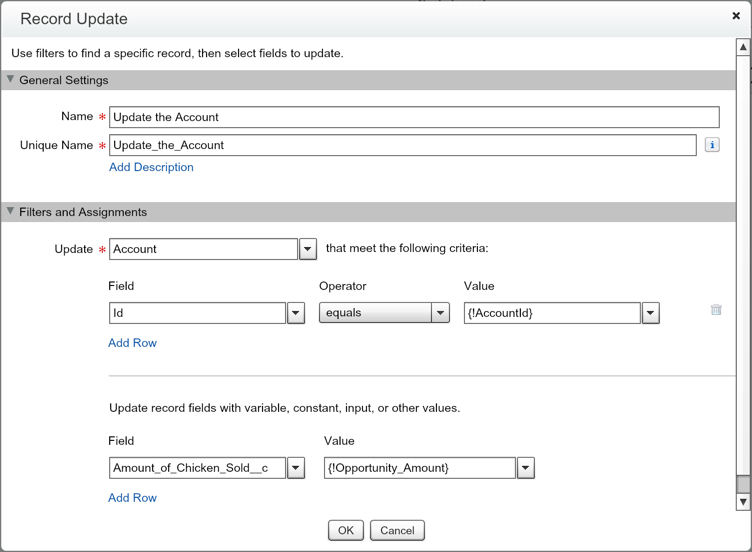Click the info icon beside Unique Name
The width and height of the screenshot is (752, 552).
(x=712, y=145)
